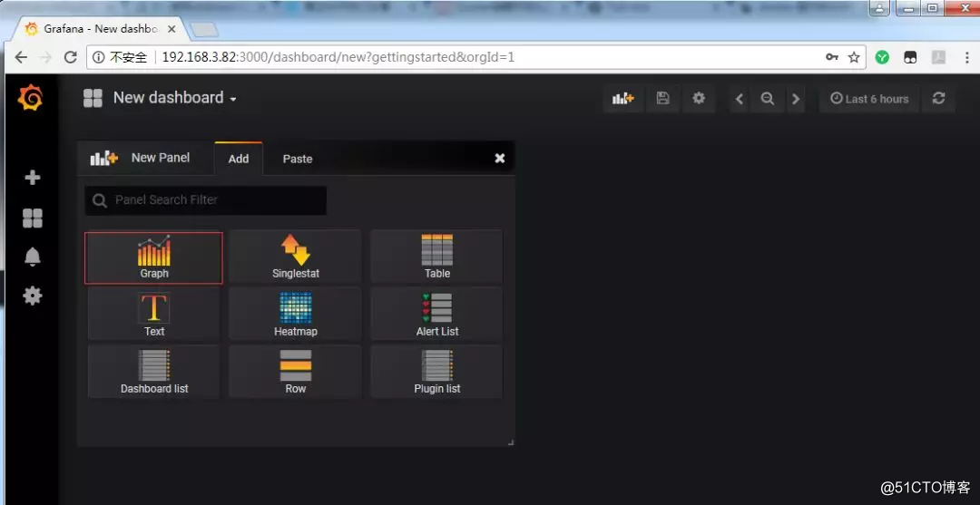Click the panel resize handle corner
The width and height of the screenshot is (980, 505).
pyautogui.click(x=511, y=442)
